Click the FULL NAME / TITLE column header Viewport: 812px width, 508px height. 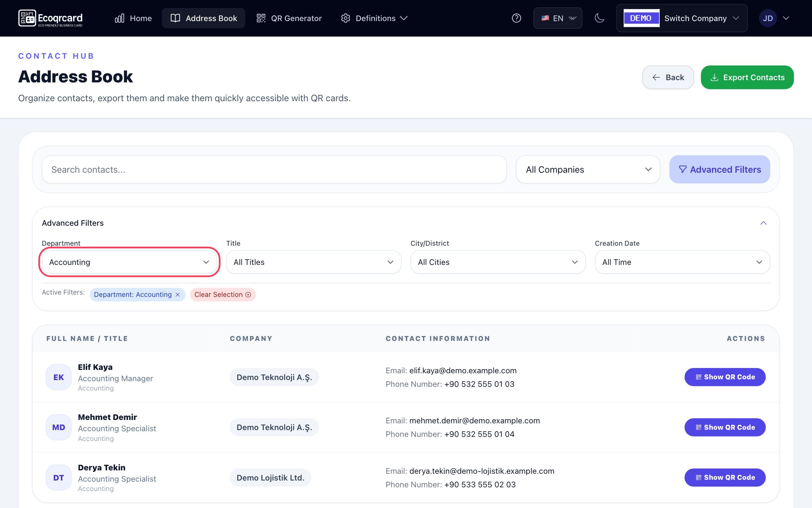point(87,339)
